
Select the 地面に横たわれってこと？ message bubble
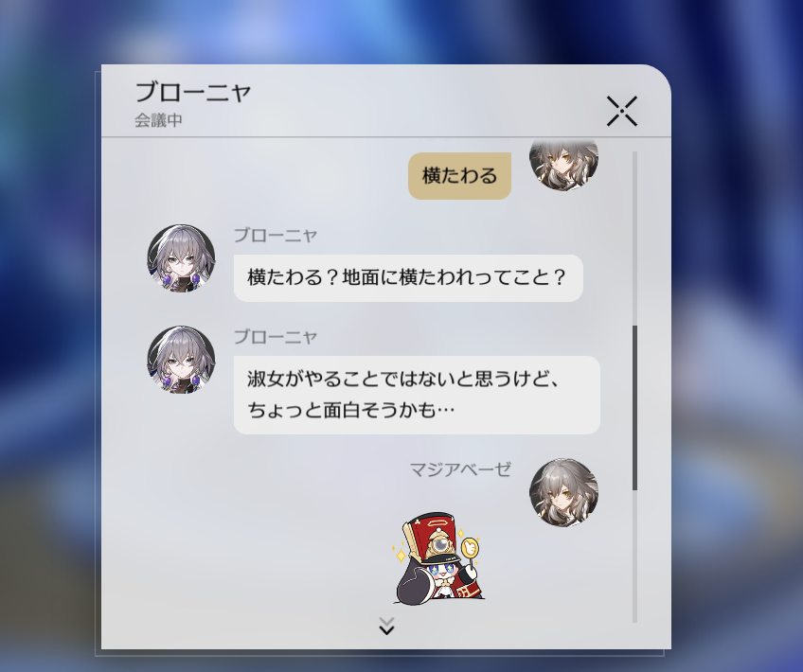coord(408,278)
